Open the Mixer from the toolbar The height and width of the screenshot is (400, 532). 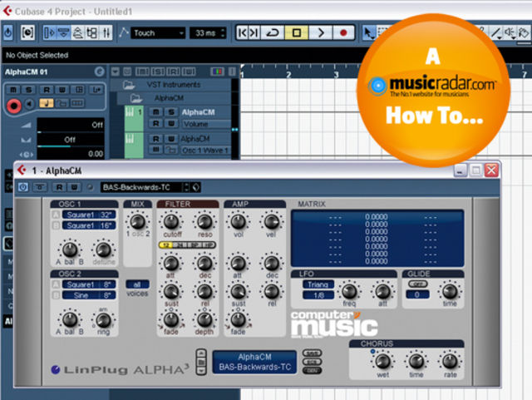[x=106, y=33]
